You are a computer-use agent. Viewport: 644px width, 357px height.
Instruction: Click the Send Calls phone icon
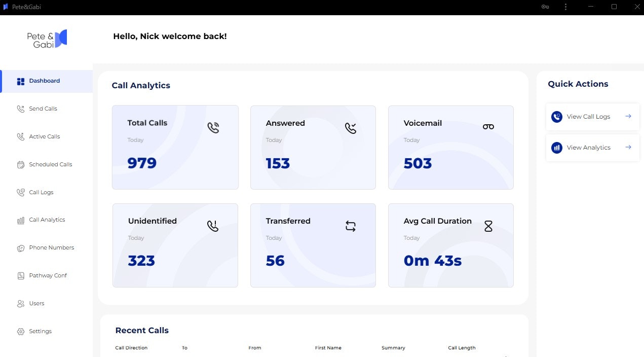coord(21,109)
